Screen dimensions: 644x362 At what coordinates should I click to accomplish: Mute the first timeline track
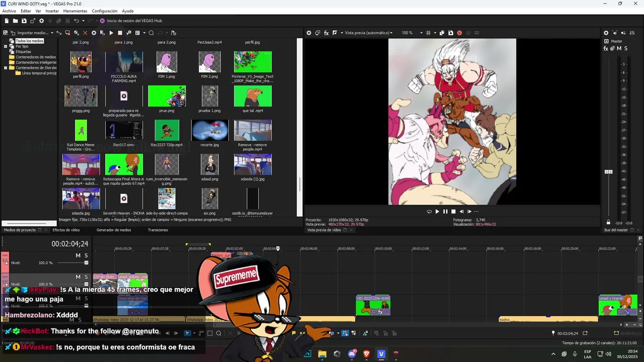78,255
